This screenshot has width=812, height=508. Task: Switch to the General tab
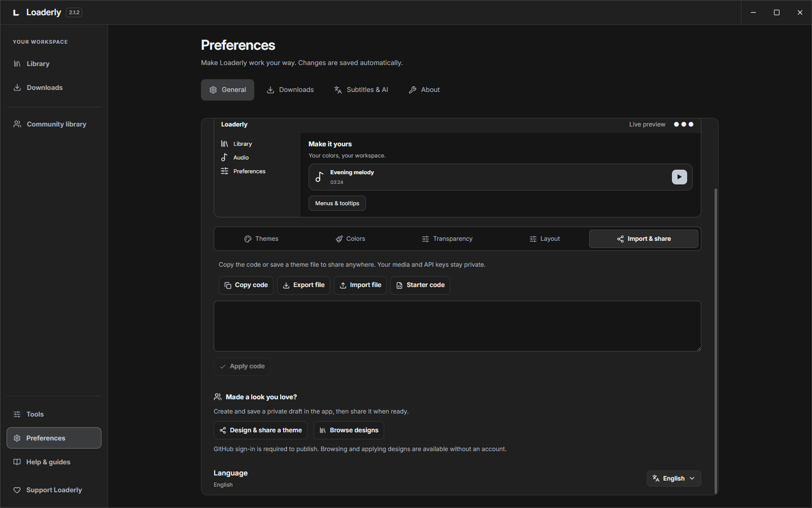click(x=227, y=90)
